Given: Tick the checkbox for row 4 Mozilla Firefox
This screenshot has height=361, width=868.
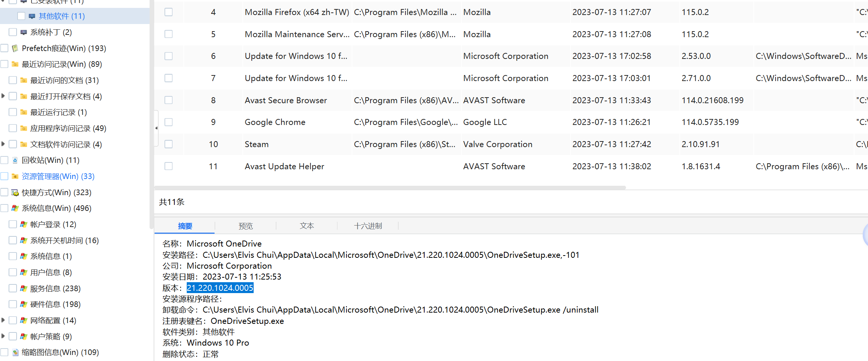Looking at the screenshot, I should pyautogui.click(x=169, y=12).
